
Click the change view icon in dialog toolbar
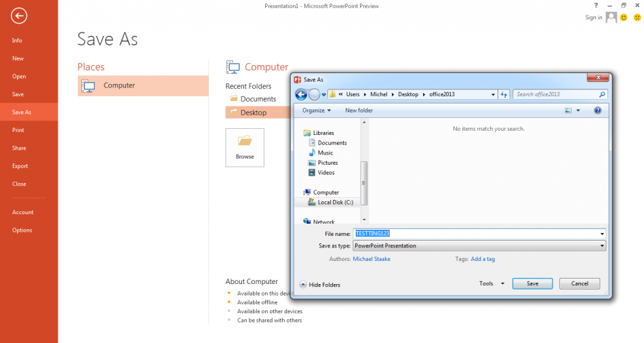(568, 110)
